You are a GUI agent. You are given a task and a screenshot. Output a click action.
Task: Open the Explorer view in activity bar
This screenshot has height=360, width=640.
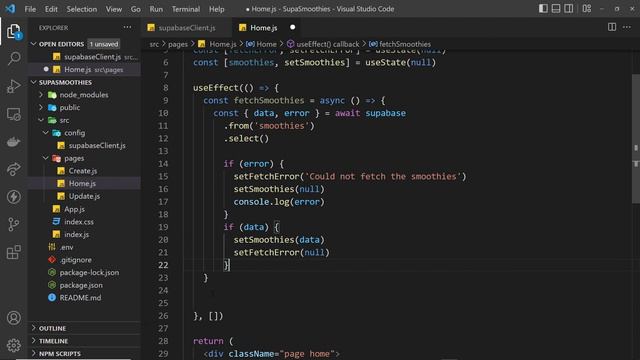pyautogui.click(x=13, y=31)
